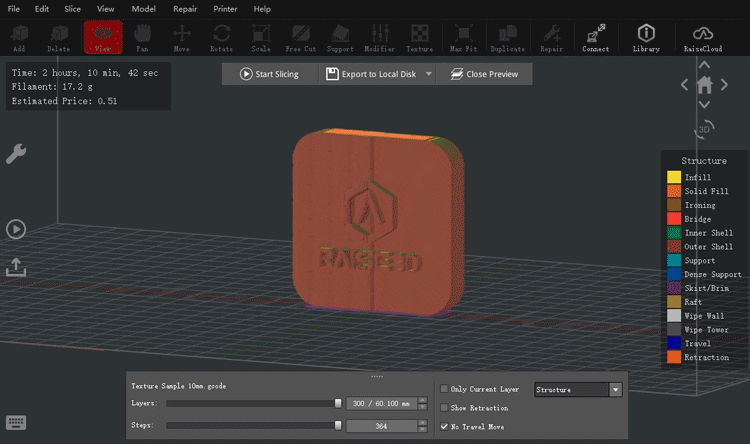
Task: Click the panel drag handle dots
Action: point(377,377)
